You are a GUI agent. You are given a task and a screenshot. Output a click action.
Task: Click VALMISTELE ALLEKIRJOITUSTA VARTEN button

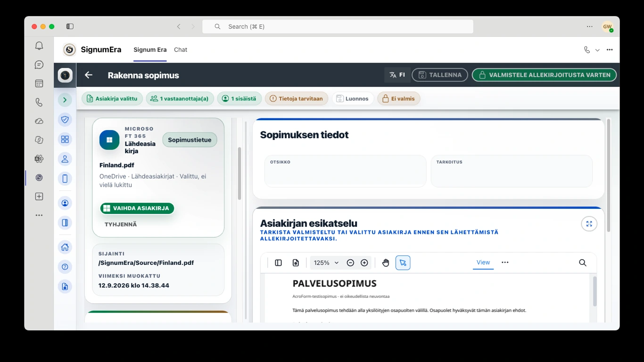point(545,75)
